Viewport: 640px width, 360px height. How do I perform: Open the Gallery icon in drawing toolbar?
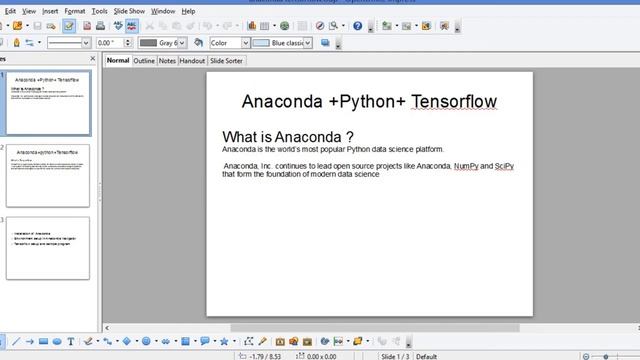[x=307, y=341]
